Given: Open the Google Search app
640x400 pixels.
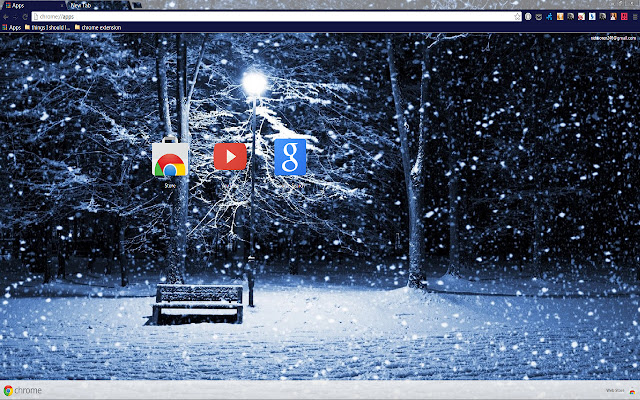Looking at the screenshot, I should tap(290, 157).
